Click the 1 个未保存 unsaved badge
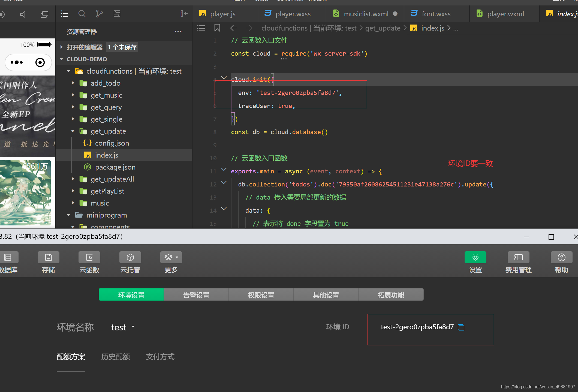The width and height of the screenshot is (578, 392). click(x=122, y=47)
